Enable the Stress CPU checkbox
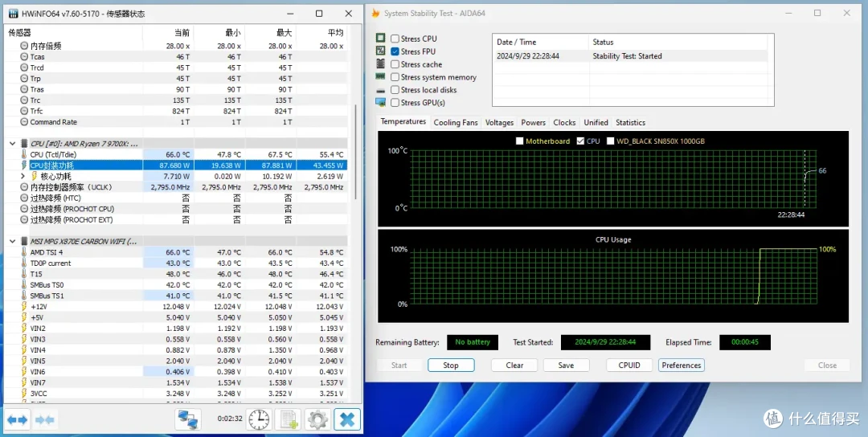The height and width of the screenshot is (437, 868). [x=395, y=39]
